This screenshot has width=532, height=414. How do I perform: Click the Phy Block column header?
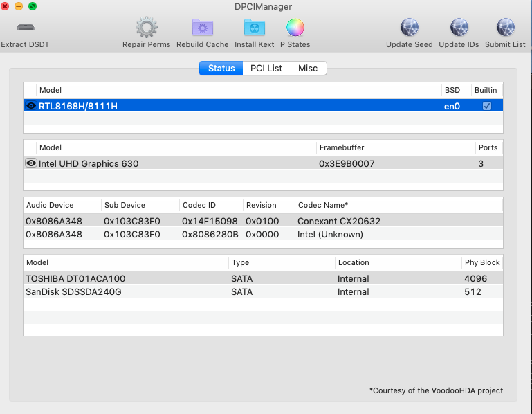pyautogui.click(x=482, y=262)
